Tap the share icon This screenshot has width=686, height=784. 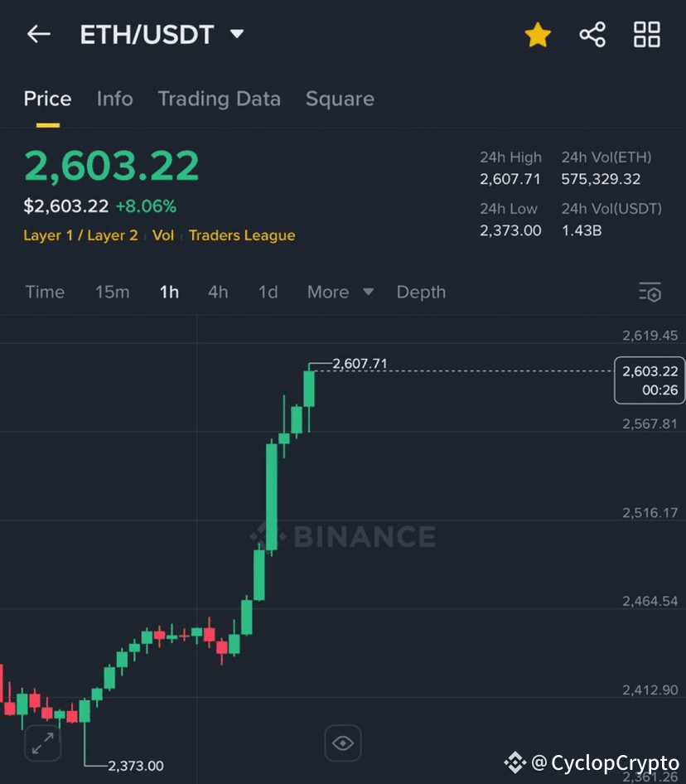click(x=592, y=35)
